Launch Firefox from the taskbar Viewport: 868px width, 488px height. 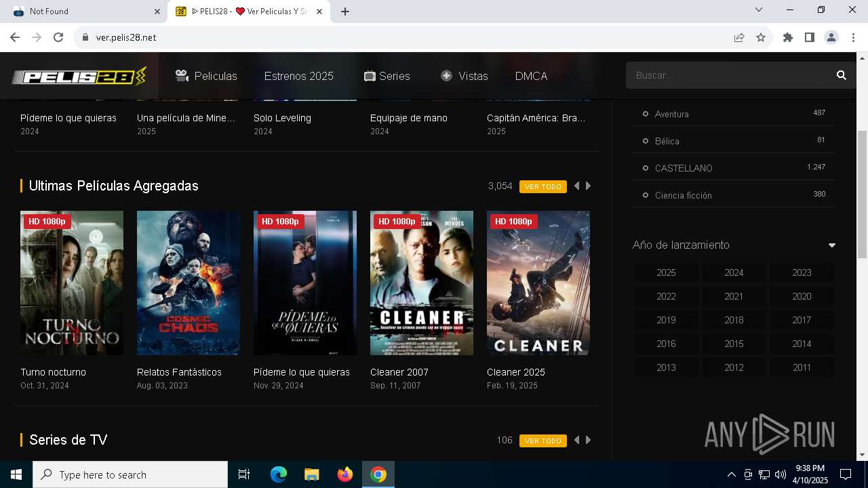(x=345, y=474)
